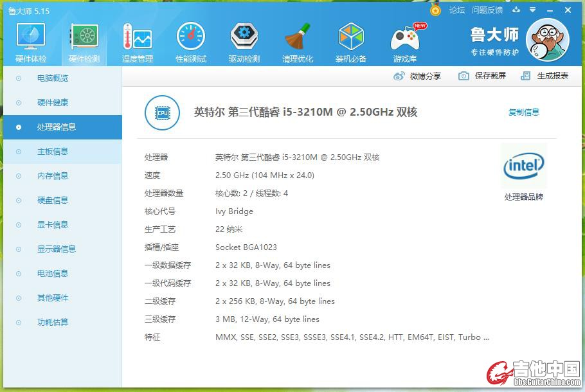This screenshot has width=585, height=392.
Task: Open 论坛 forum link
Action: pyautogui.click(x=457, y=10)
